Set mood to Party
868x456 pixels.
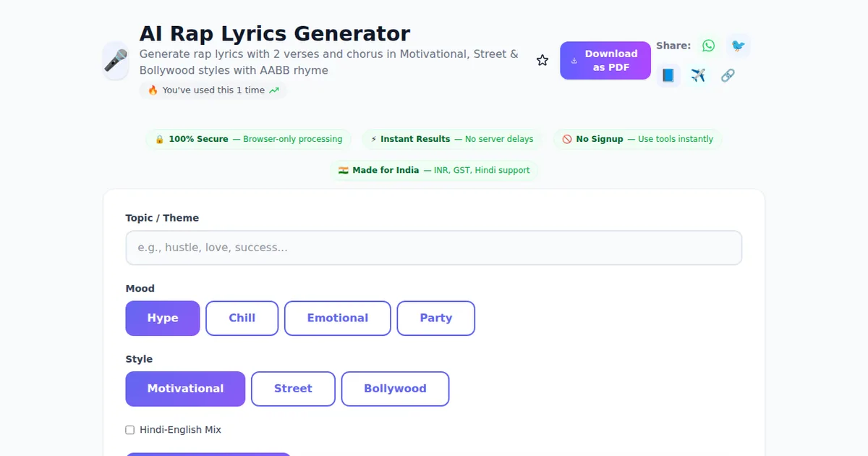(435, 318)
